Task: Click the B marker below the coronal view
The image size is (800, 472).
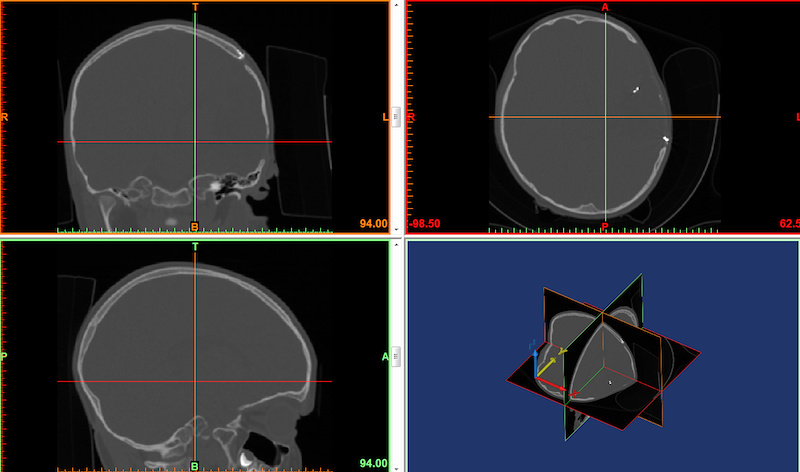Action: click(195, 227)
